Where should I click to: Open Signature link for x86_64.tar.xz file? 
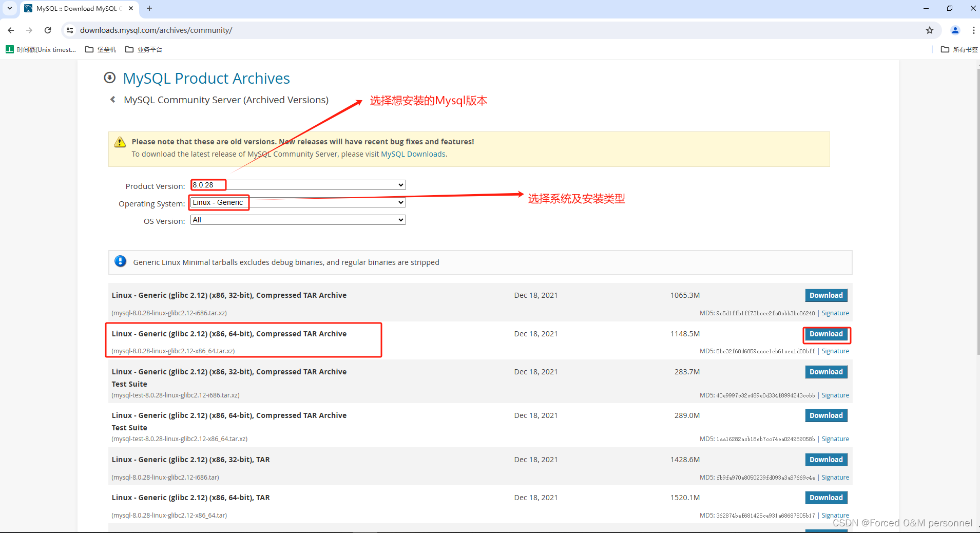835,351
